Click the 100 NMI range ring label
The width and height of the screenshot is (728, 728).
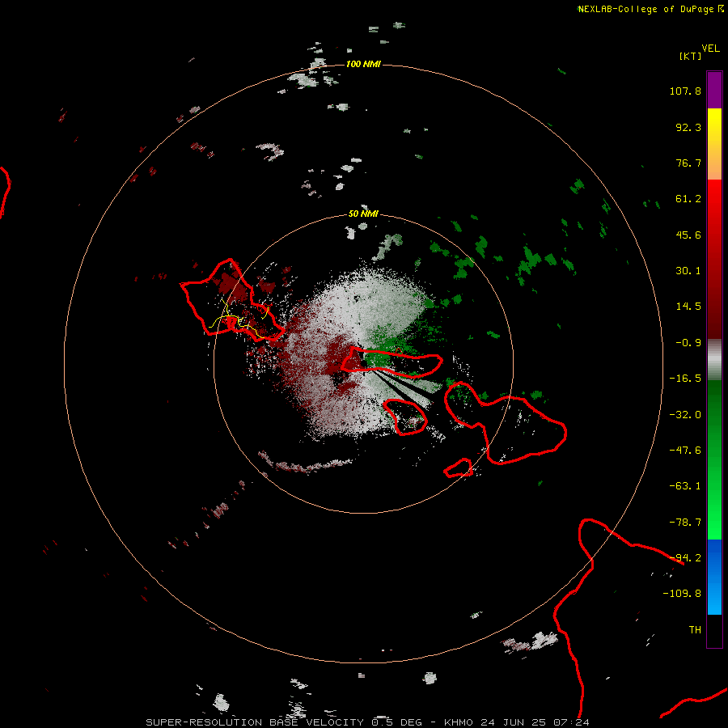tap(363, 64)
